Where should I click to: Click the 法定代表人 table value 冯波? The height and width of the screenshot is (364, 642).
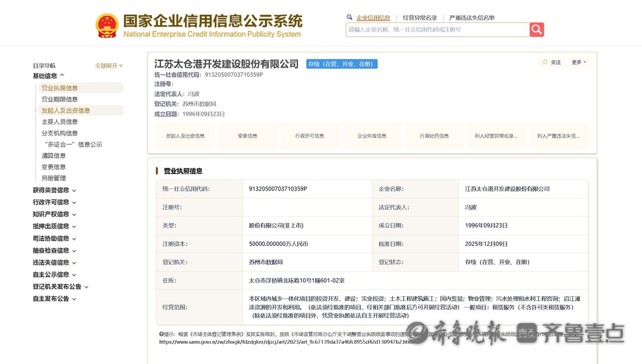click(470, 207)
